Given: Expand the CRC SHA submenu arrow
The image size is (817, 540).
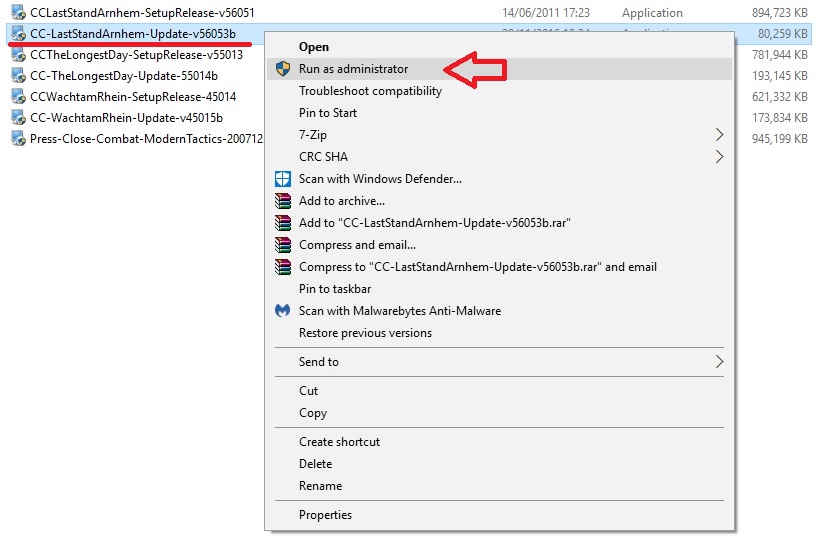Looking at the screenshot, I should (720, 156).
